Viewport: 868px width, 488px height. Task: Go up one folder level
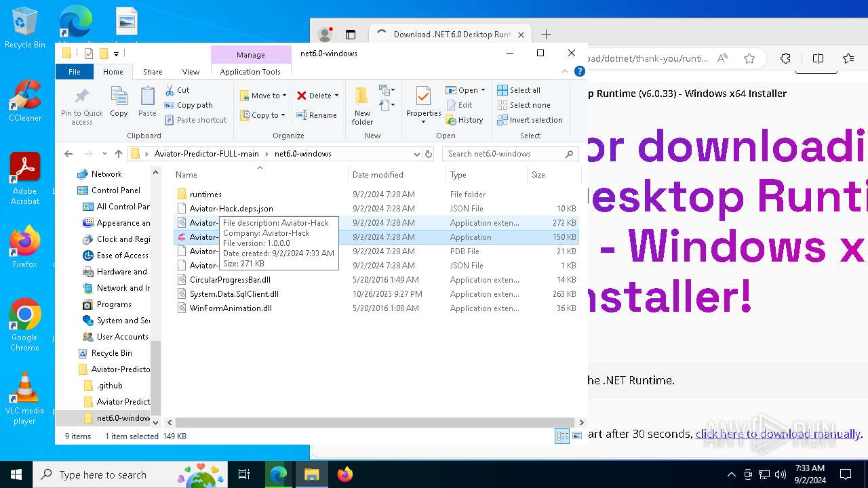pyautogui.click(x=119, y=154)
